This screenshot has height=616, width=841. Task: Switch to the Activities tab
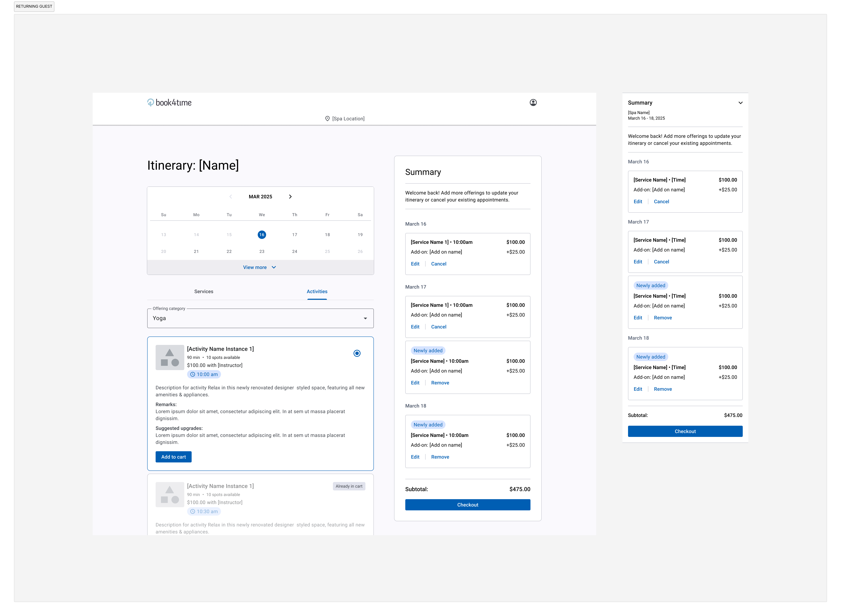click(x=317, y=292)
